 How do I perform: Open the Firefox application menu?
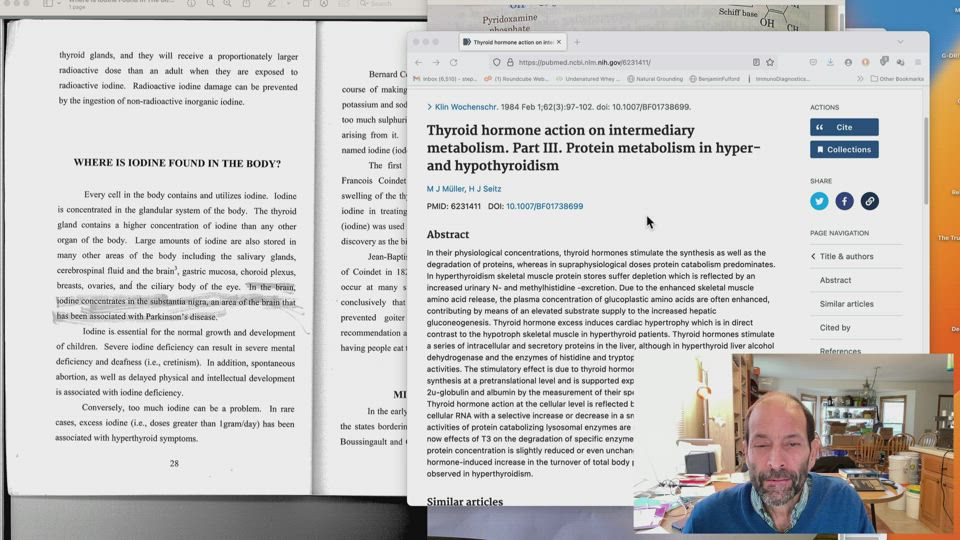click(x=918, y=62)
